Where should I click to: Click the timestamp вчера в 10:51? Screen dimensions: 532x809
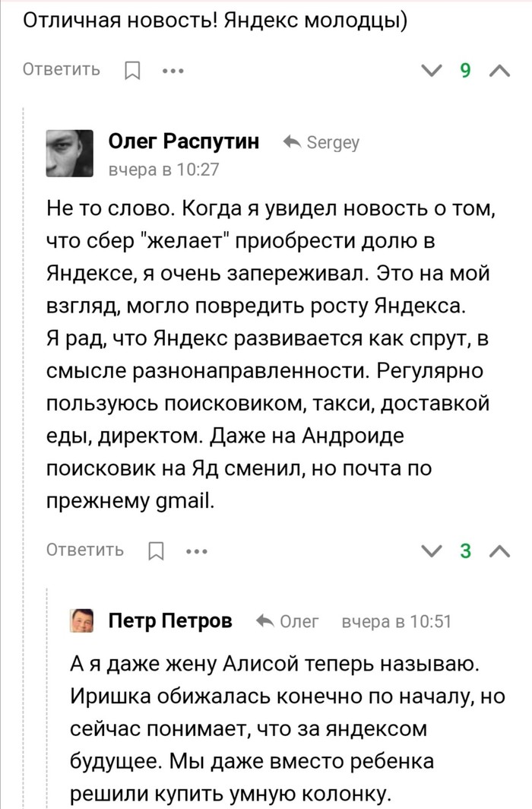click(x=396, y=621)
